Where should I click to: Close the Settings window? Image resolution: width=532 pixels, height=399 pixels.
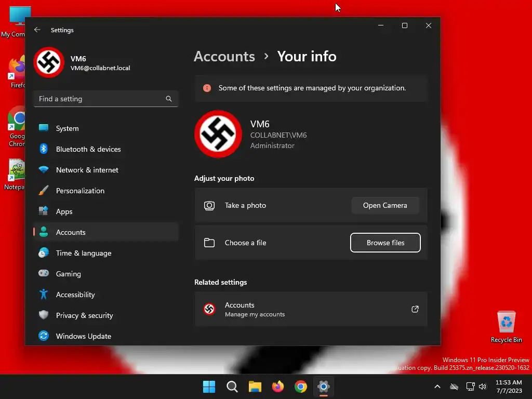[x=429, y=25]
